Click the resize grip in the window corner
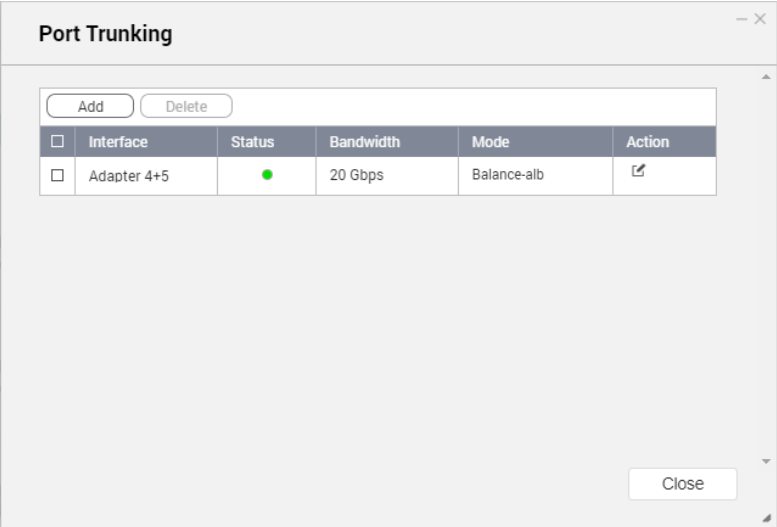Screen dimensions: 777x527 [767, 517]
